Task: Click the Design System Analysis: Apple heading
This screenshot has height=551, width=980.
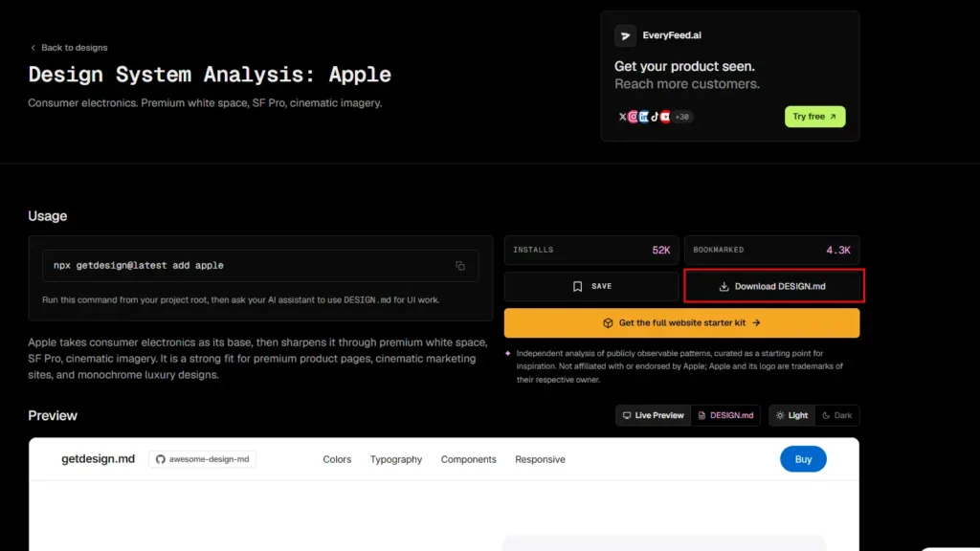Action: click(x=210, y=75)
